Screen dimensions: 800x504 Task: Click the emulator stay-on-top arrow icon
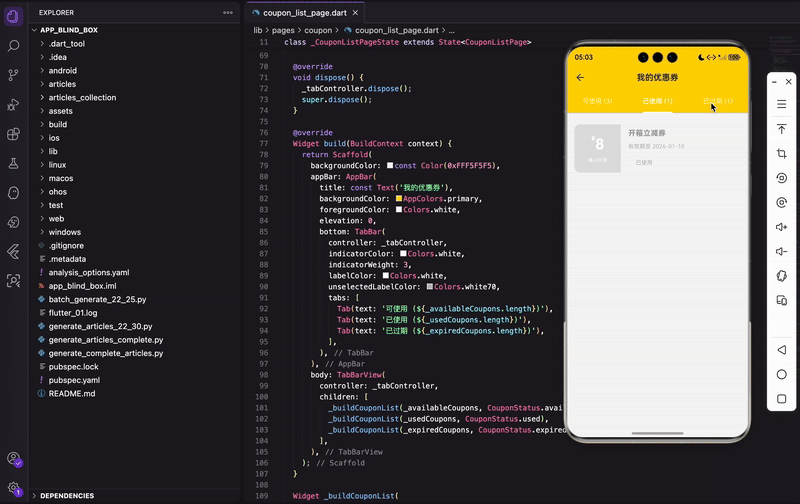781,129
